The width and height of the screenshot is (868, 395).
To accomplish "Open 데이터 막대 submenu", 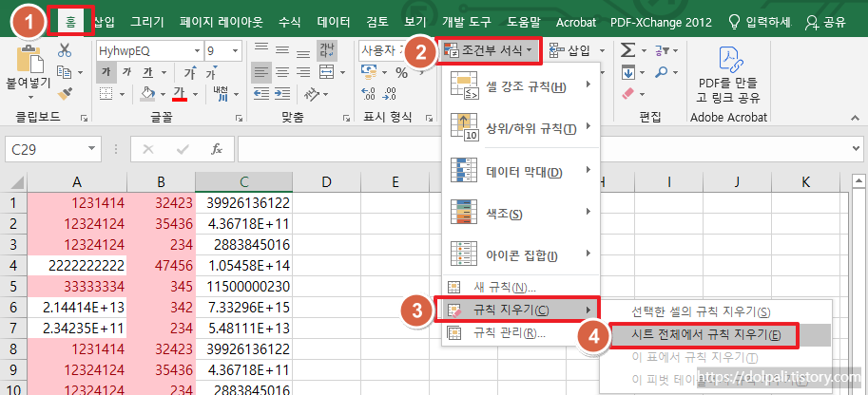I will coord(521,171).
